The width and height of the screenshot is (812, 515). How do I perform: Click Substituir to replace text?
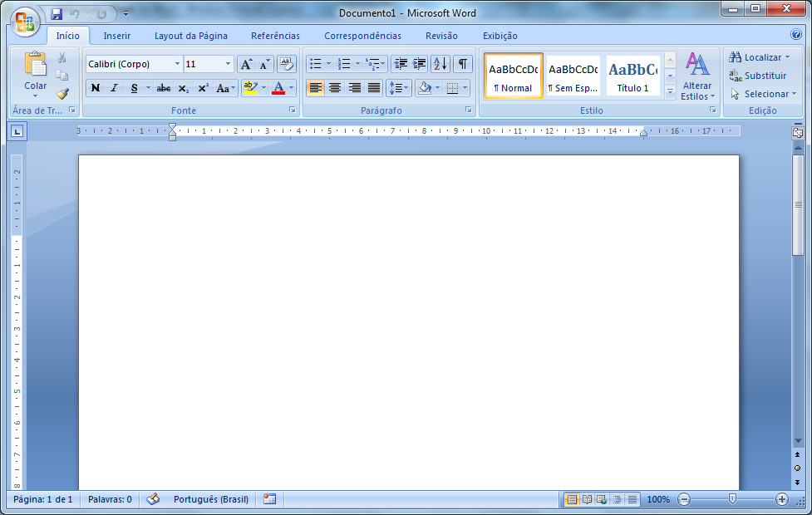click(x=758, y=76)
